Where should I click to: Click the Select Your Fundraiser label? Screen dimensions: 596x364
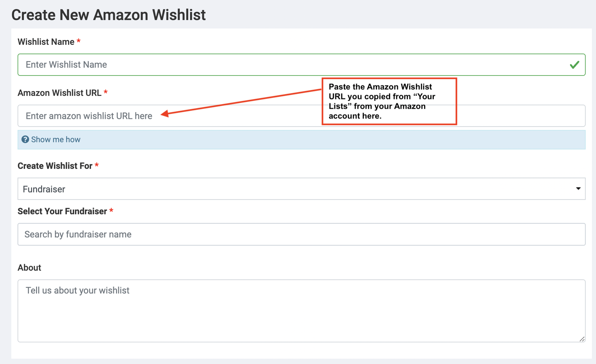[62, 211]
